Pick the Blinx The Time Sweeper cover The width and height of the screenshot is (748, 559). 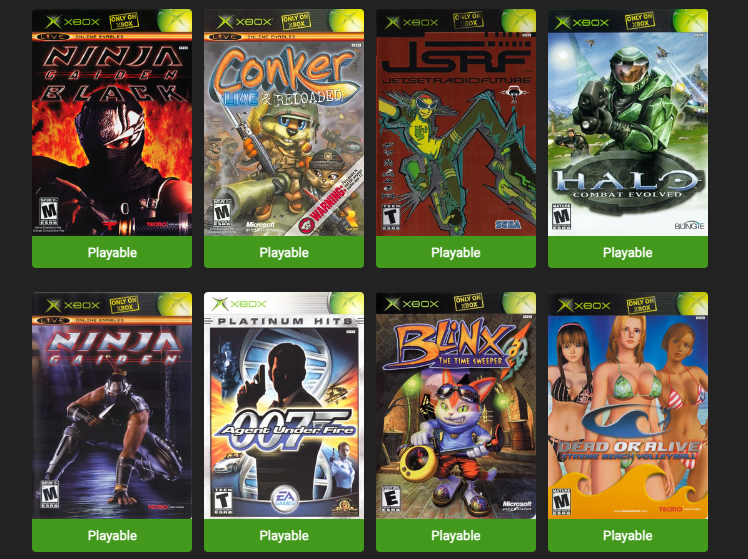point(456,405)
